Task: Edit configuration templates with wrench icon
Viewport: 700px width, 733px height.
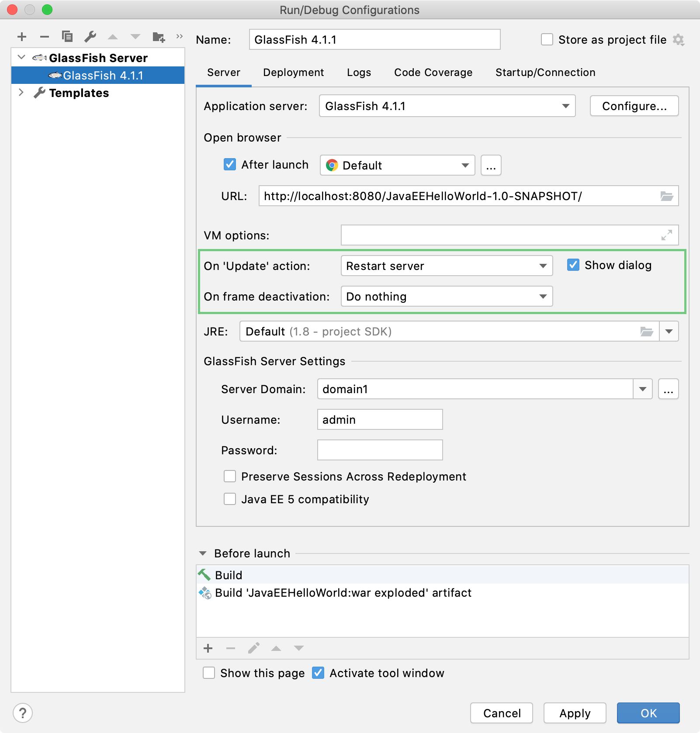Action: pos(90,37)
